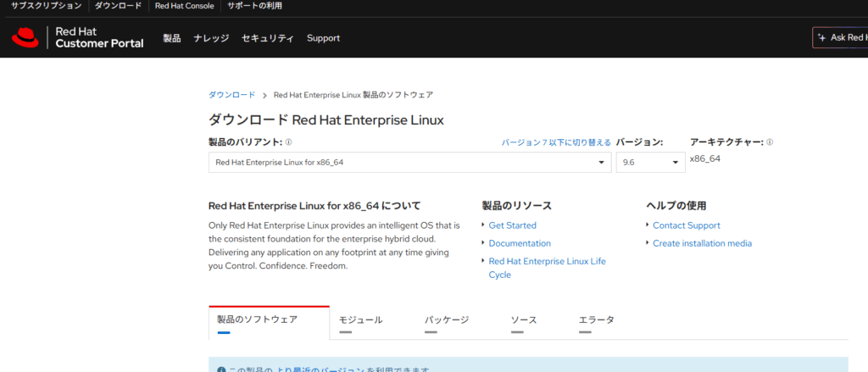Screen dimensions: 868x372
Task: Open the version 9.6 dropdown
Action: pos(650,162)
